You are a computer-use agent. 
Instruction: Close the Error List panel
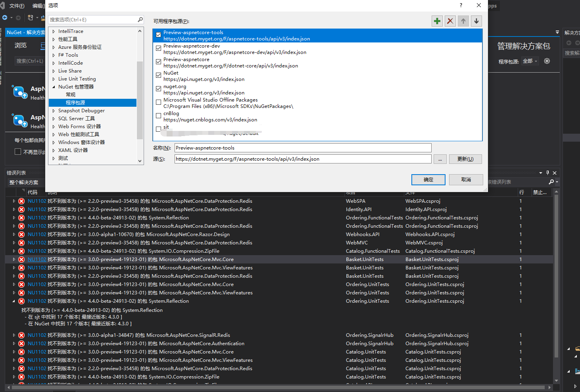click(555, 173)
